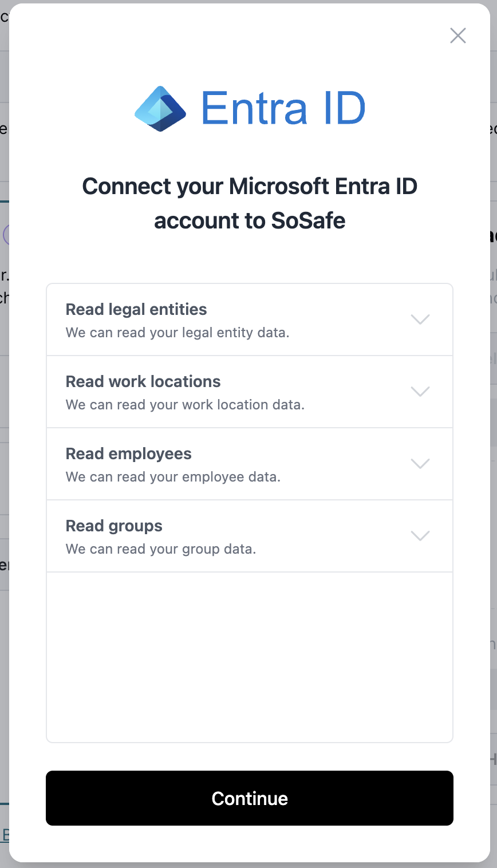
Task: Expand the Read legal entities chevron
Action: tap(420, 319)
